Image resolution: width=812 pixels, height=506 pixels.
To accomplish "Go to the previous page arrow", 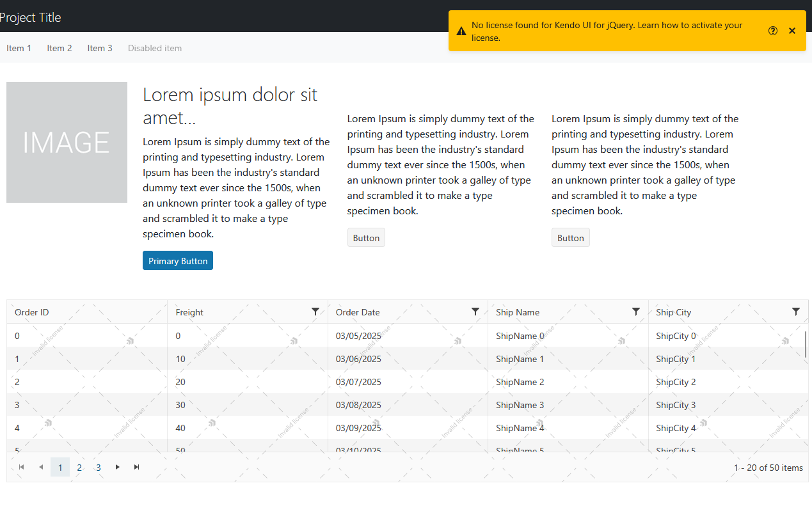I will (41, 467).
